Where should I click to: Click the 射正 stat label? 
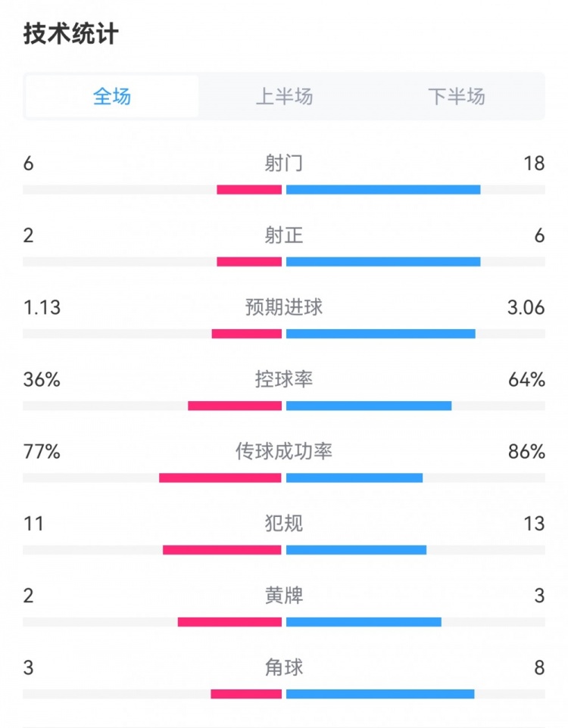(284, 235)
